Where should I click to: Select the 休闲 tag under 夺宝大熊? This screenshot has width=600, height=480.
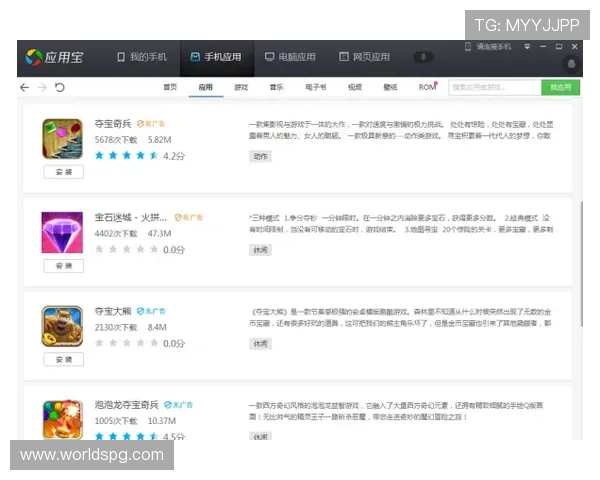261,344
